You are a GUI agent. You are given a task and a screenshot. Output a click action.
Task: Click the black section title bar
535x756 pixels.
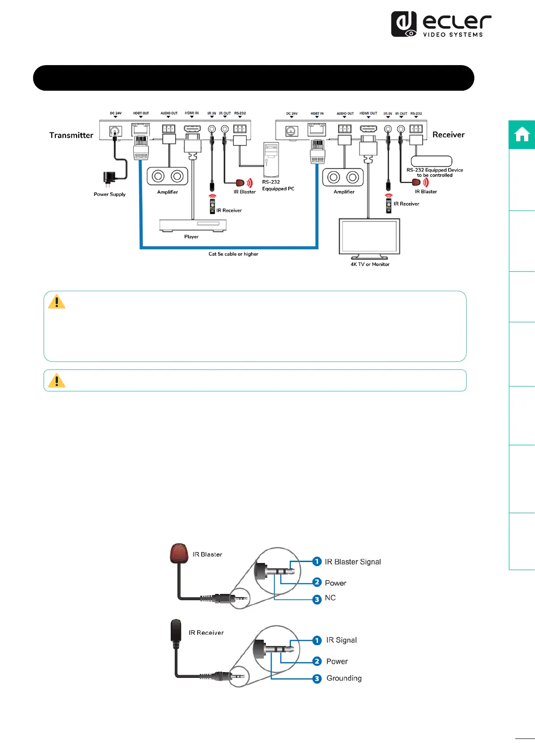253,78
